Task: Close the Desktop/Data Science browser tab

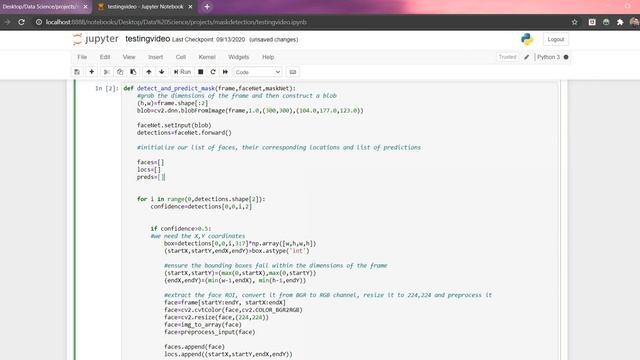Action: [x=85, y=7]
